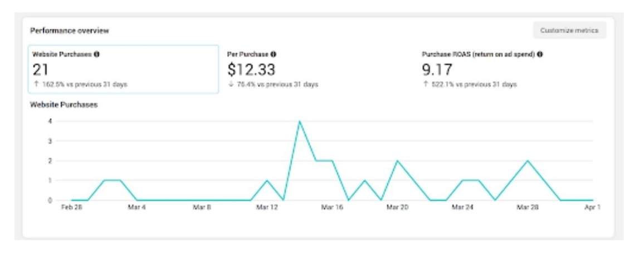Click the 9.17 ROAS value
Image resolution: width=644 pixels, height=270 pixels.
437,70
